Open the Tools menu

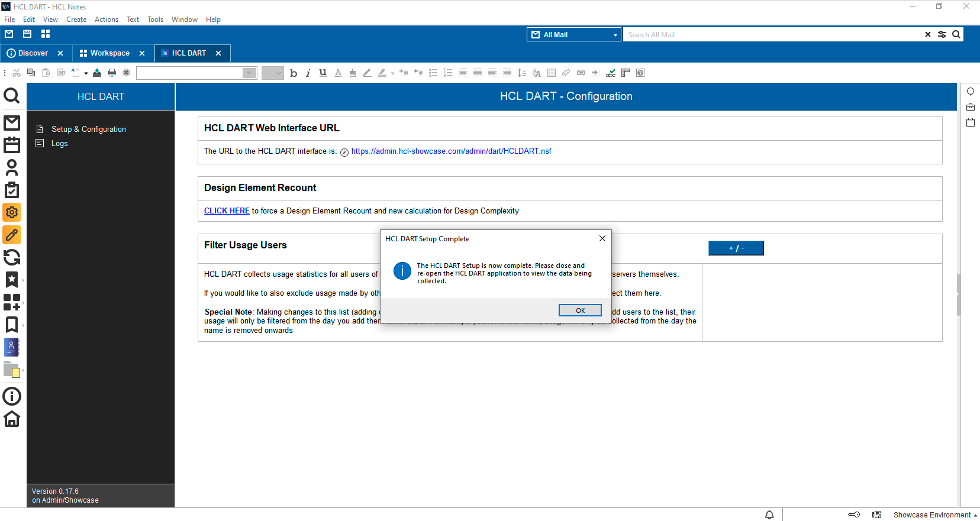pyautogui.click(x=155, y=20)
